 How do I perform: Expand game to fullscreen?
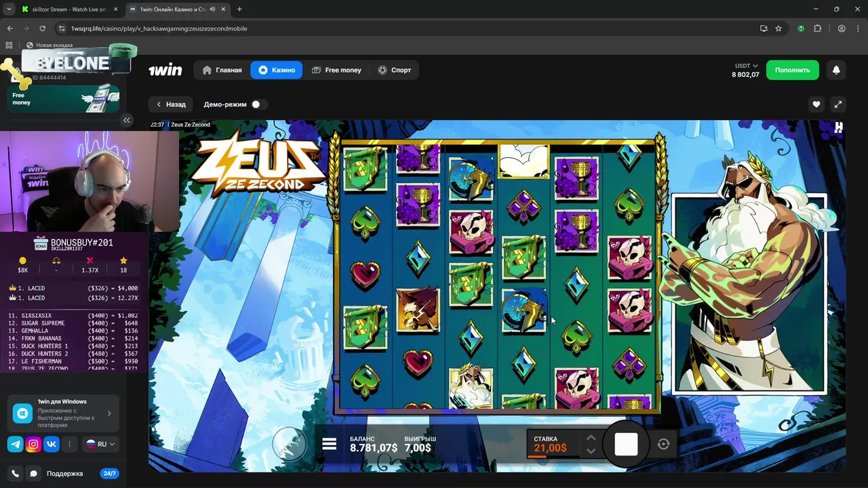click(x=838, y=104)
